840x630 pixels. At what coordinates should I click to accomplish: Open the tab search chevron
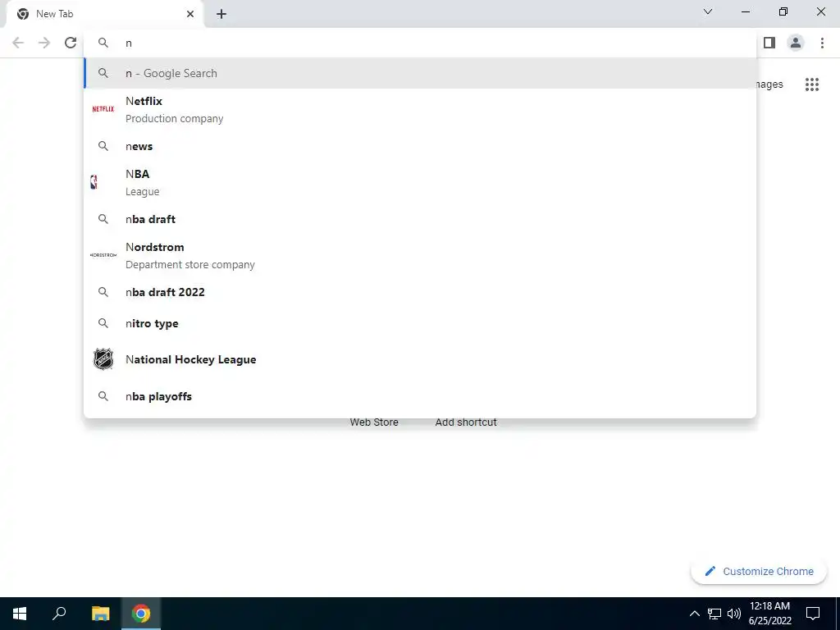coord(708,11)
